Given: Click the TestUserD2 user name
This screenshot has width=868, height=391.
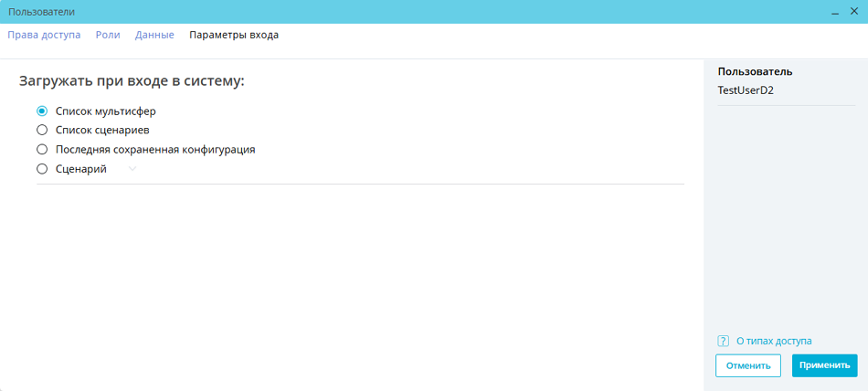Looking at the screenshot, I should [746, 90].
